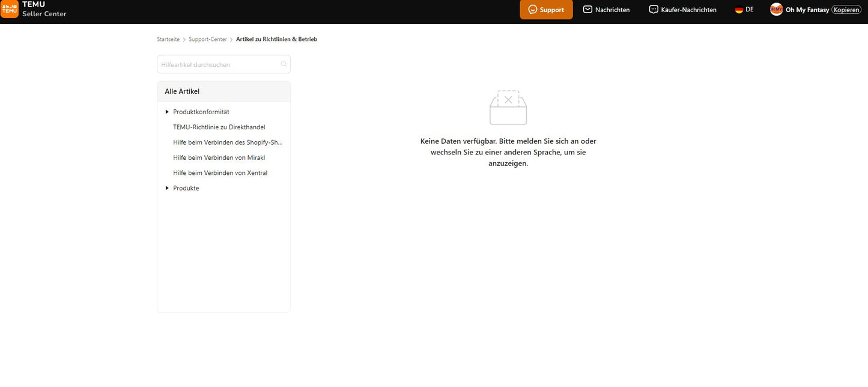The image size is (868, 387).
Task: Click the search magnifier icon
Action: (x=284, y=64)
